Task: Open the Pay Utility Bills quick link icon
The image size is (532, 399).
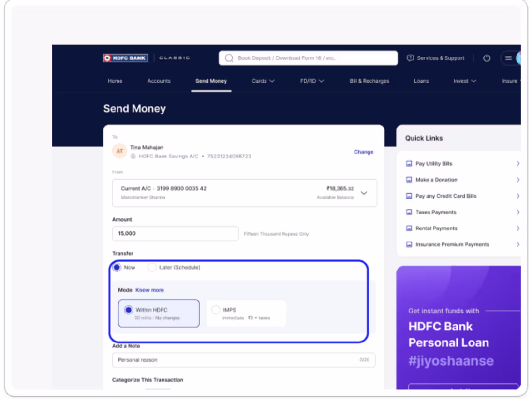Action: [x=409, y=163]
